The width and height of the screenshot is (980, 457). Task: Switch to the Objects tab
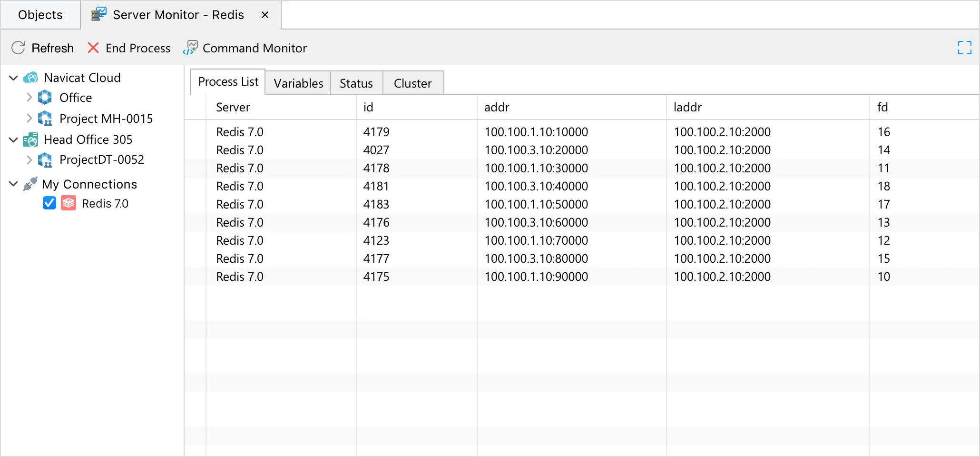(40, 15)
